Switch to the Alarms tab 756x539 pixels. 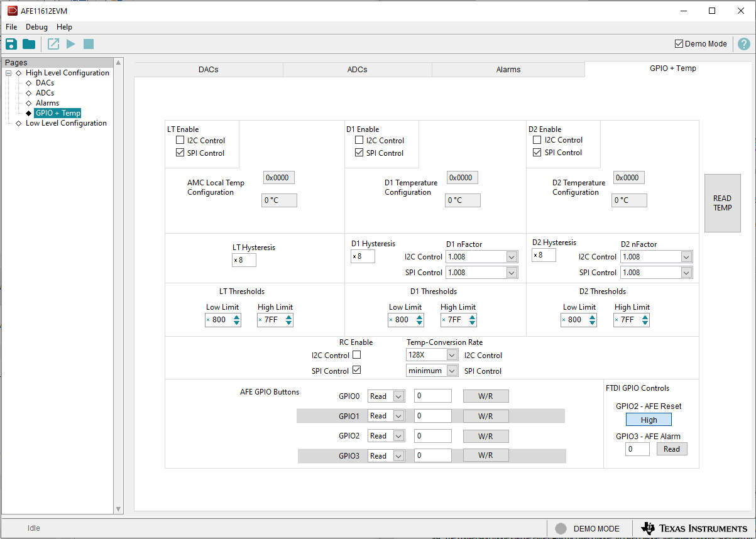point(508,69)
